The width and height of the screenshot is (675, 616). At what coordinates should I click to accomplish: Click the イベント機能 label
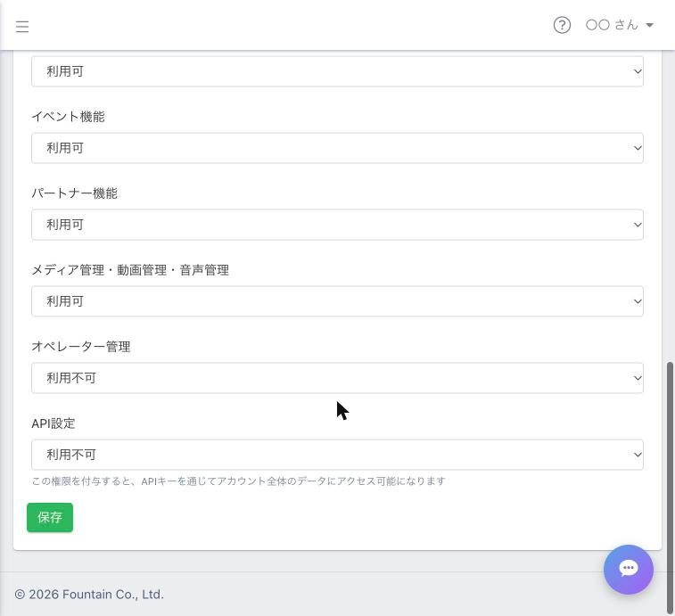[x=68, y=117]
